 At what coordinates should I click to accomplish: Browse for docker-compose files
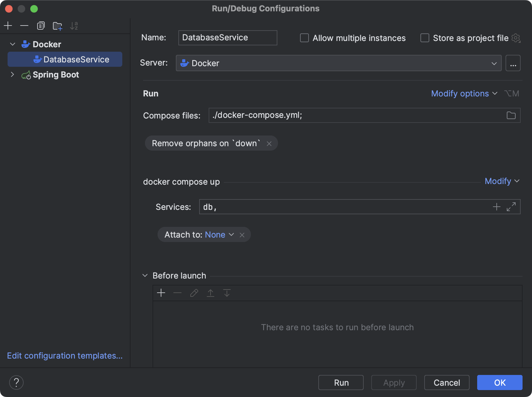pyautogui.click(x=511, y=115)
